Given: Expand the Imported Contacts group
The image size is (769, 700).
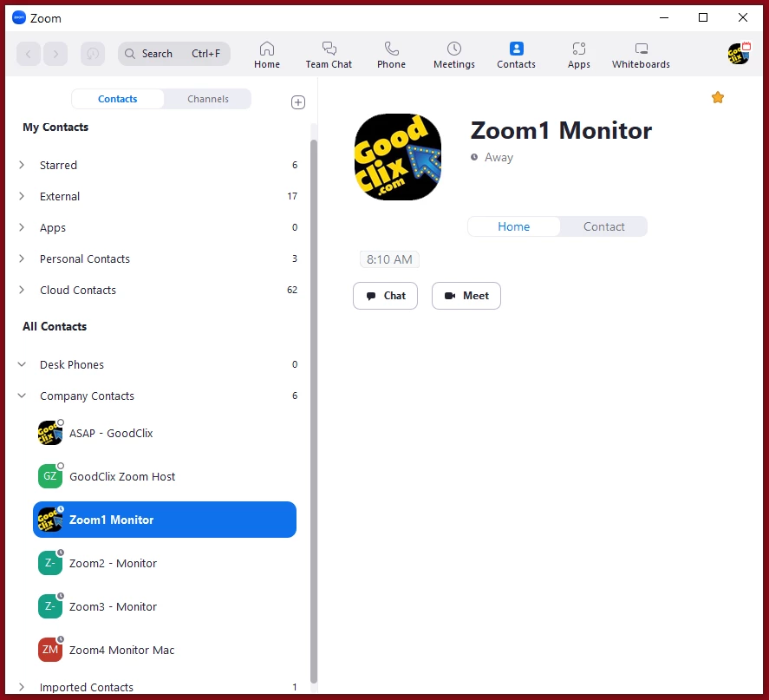Looking at the screenshot, I should click(x=22, y=687).
